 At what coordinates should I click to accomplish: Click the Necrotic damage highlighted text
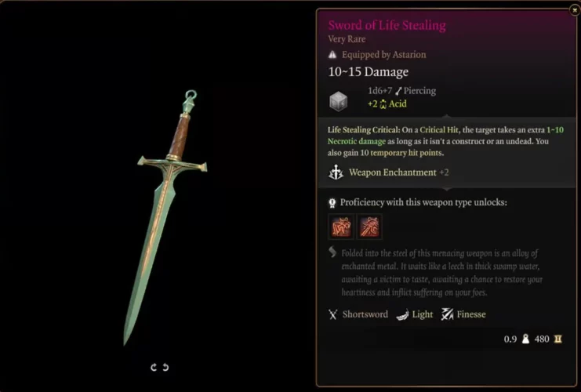[357, 141]
